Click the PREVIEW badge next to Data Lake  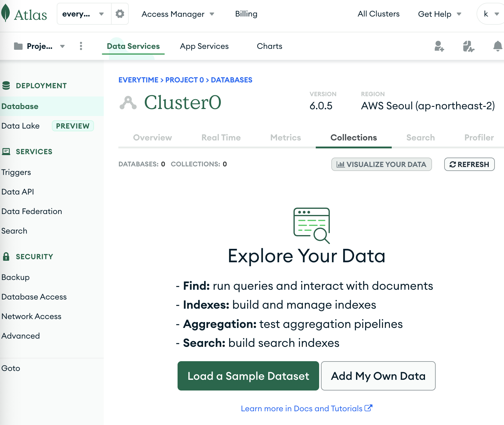73,126
